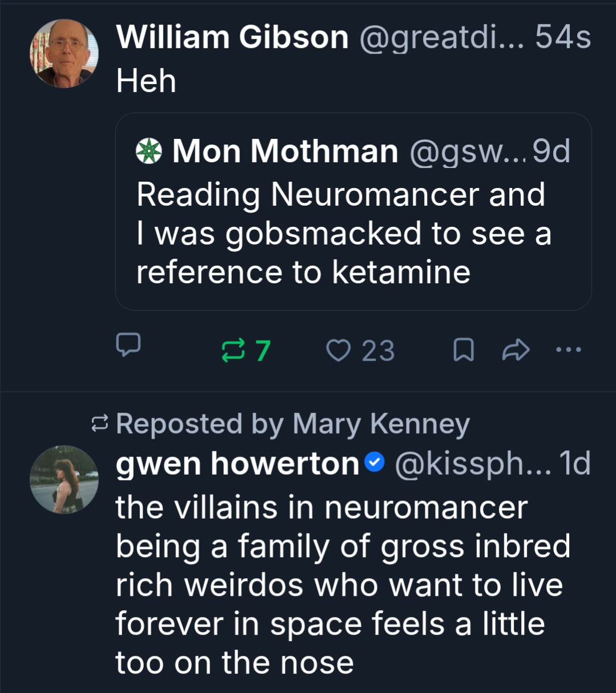The image size is (616, 693).
Task: Click gwen howerton's blue verified badge
Action: pos(375,463)
